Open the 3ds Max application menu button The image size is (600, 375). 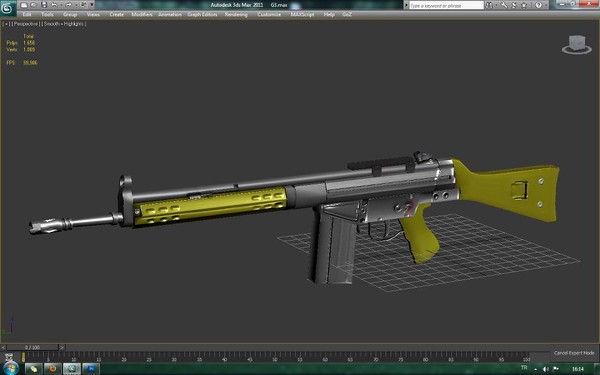coord(7,8)
